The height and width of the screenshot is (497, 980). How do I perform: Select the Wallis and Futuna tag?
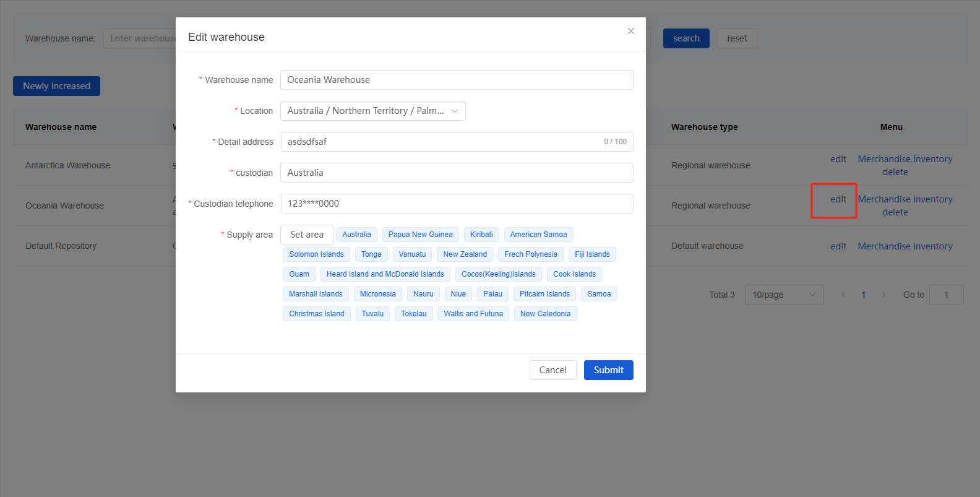[x=473, y=314]
